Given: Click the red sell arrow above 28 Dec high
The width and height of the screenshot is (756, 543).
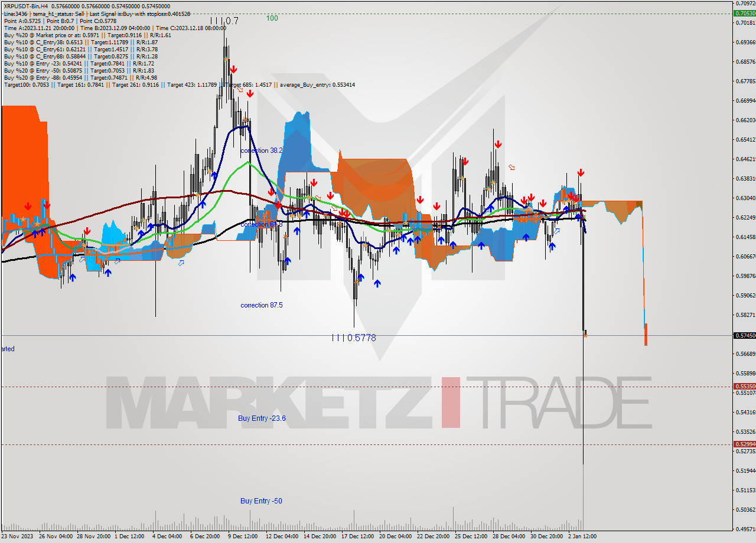Looking at the screenshot, I should 498,144.
